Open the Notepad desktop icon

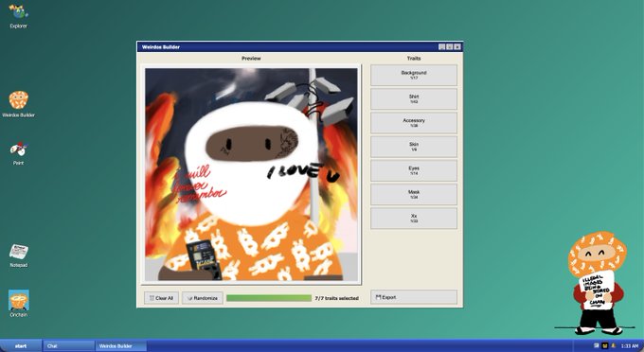(19, 255)
